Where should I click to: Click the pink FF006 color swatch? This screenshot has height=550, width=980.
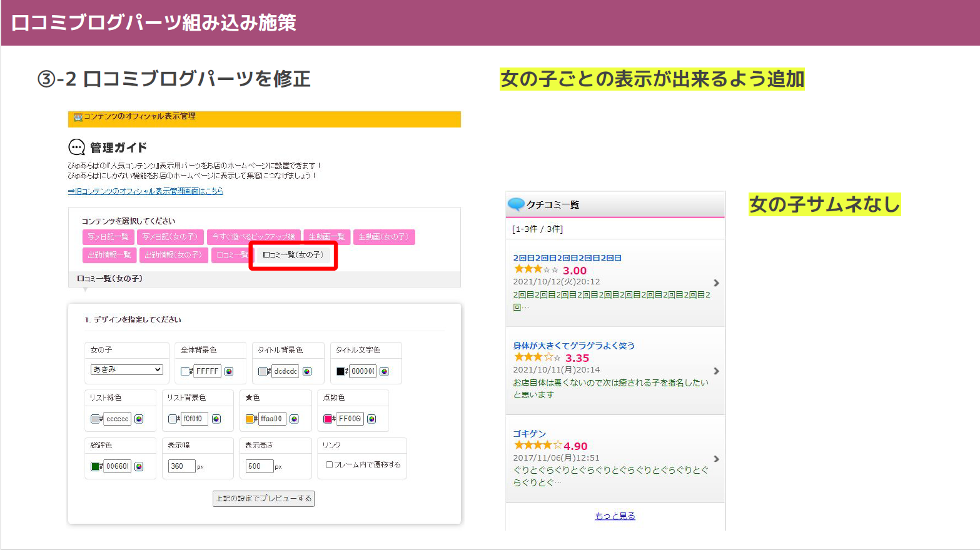tap(328, 419)
